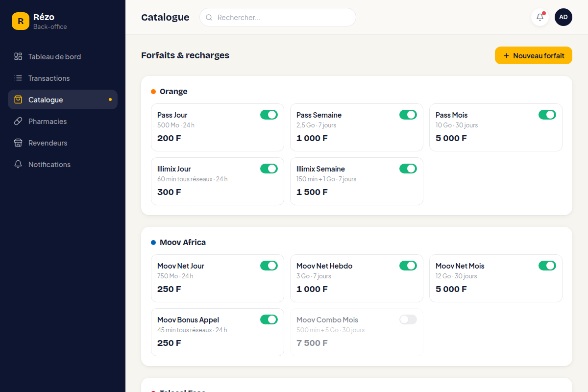Screen dimensions: 588x392
Task: Click the Rézo logo badge
Action: point(21,21)
